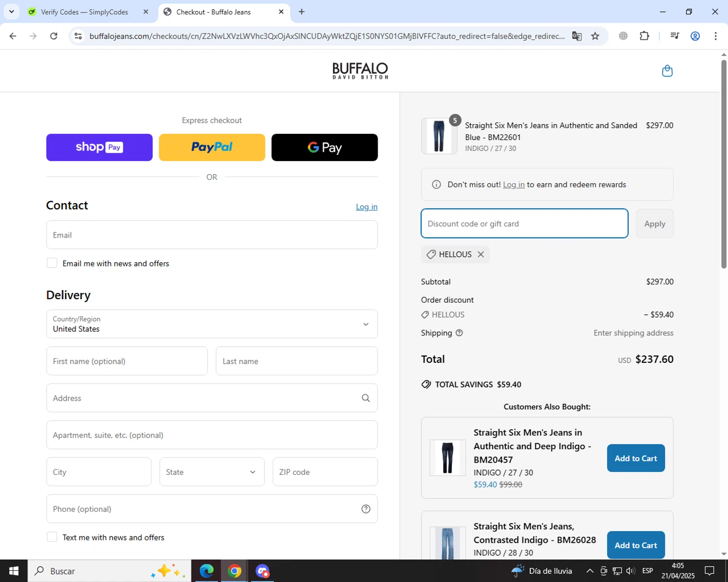Open Google Chrome from taskbar
Screen dimensions: 728x582
(234, 571)
